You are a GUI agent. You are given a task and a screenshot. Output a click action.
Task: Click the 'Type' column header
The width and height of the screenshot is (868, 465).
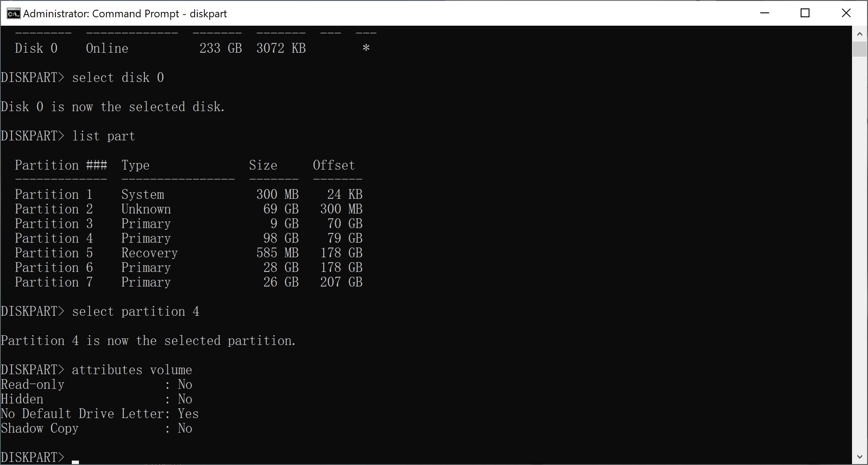(136, 165)
